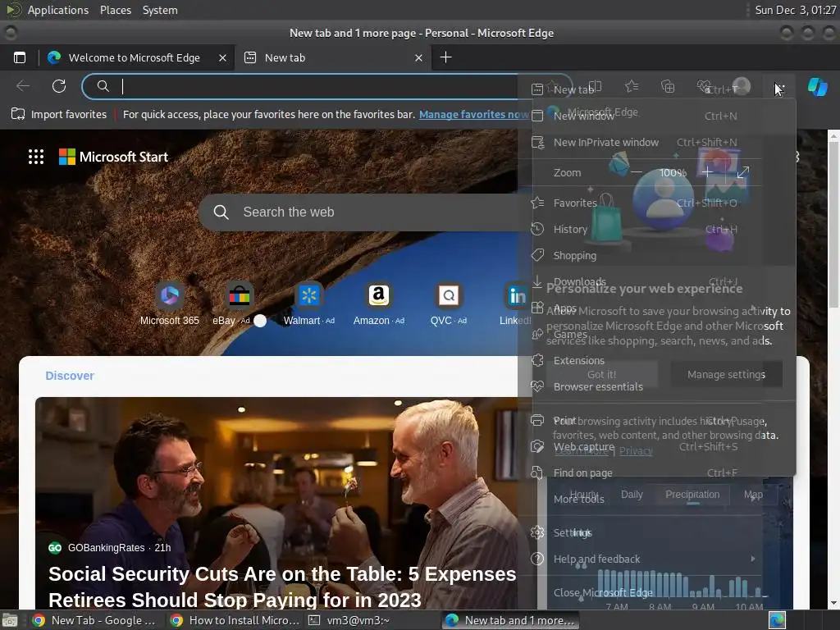Viewport: 840px width, 630px height.
Task: Switch weather card to Precipitation tab
Action: (x=692, y=495)
